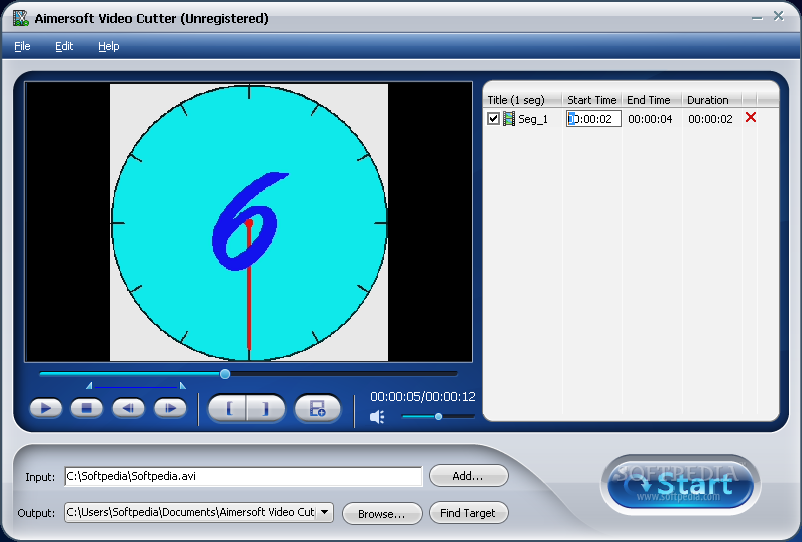802x542 pixels.
Task: Click the video seek bar handle
Action: [225, 374]
